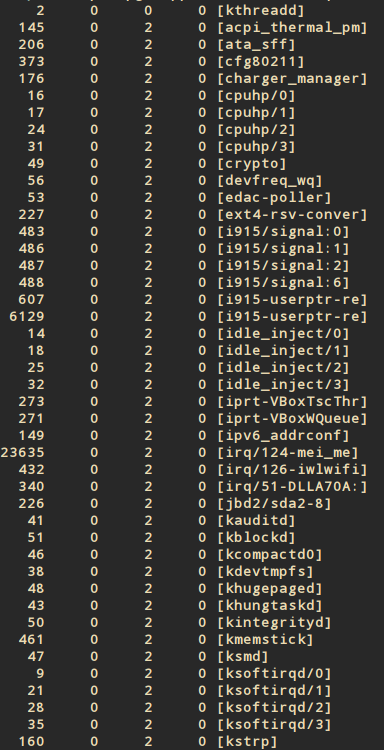Click the [crypto] process row

192,164
